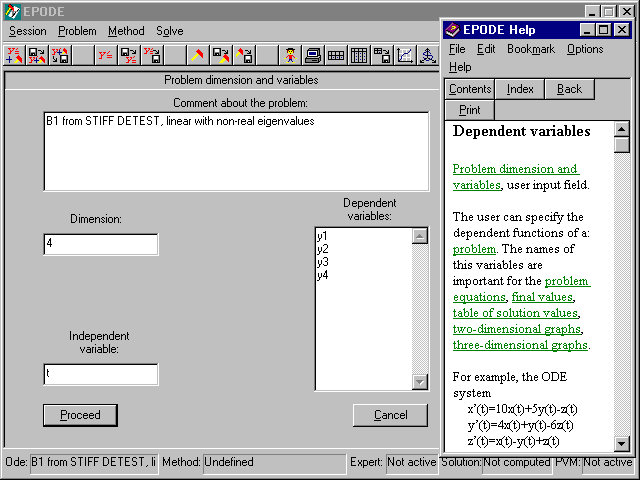Click the Print button in help window
This screenshot has width=640, height=480.
[x=470, y=110]
